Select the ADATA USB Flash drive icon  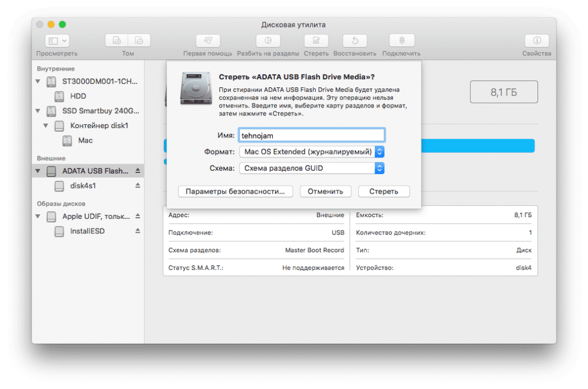[51, 171]
